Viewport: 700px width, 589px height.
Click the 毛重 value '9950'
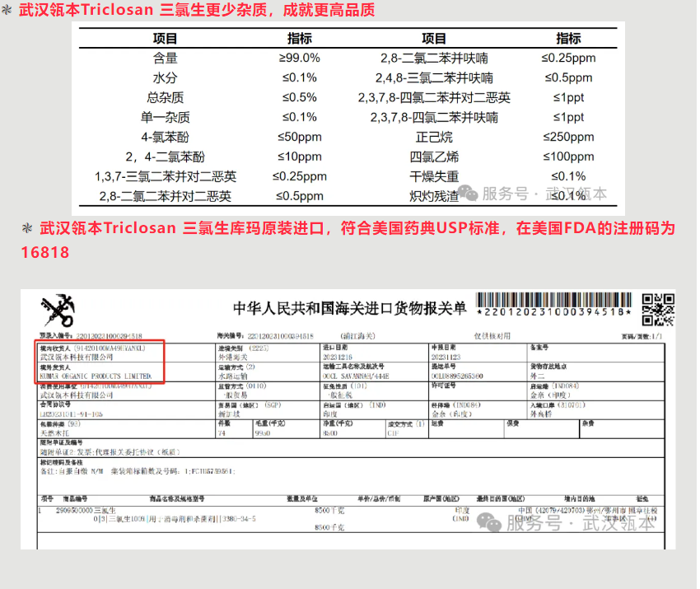click(263, 433)
